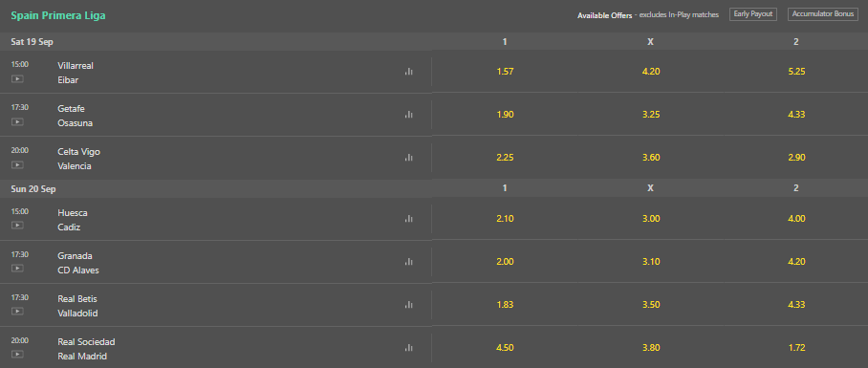Open stats icon for Huesca vs Cadiz
Image resolution: width=868 pixels, height=368 pixels.
pos(408,219)
